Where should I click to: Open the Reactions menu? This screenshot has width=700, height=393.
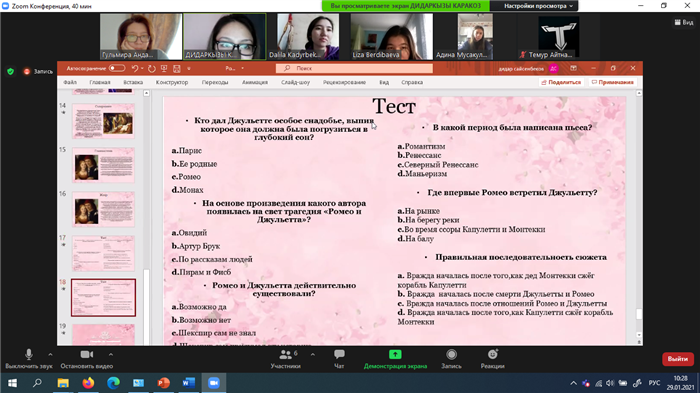492,359
